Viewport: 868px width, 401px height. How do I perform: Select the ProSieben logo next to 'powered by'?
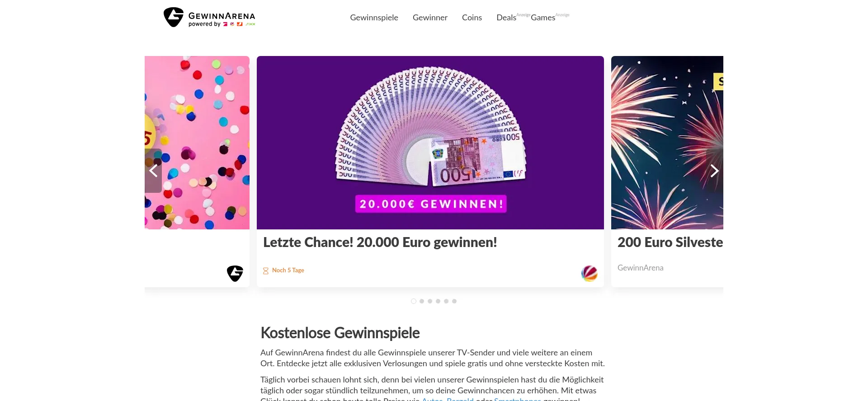pyautogui.click(x=225, y=24)
